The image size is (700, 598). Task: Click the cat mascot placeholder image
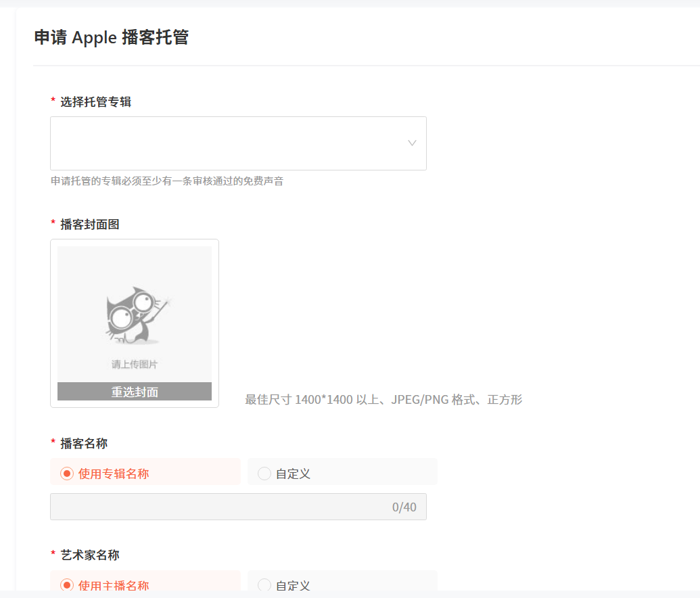pyautogui.click(x=138, y=316)
